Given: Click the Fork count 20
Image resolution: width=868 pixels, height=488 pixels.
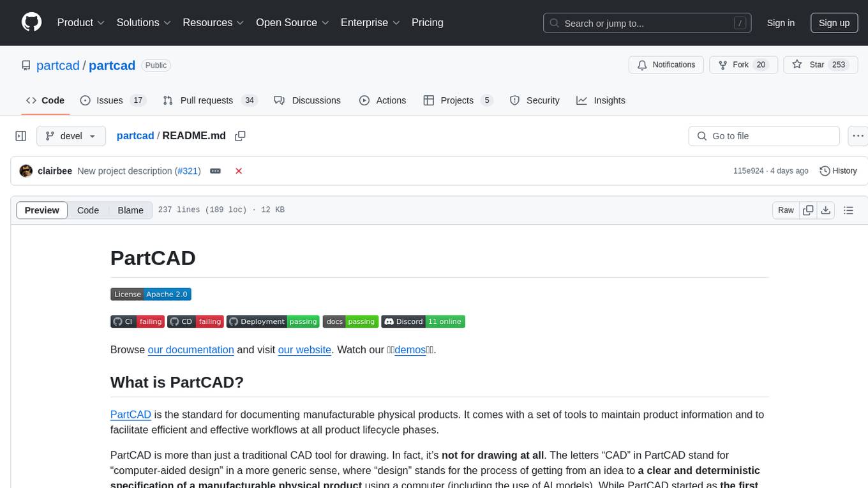Looking at the screenshot, I should [x=760, y=65].
